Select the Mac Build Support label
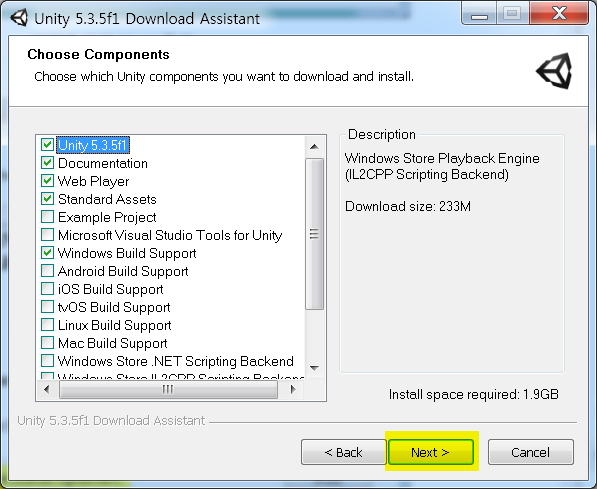Image resolution: width=597 pixels, height=489 pixels. click(113, 344)
